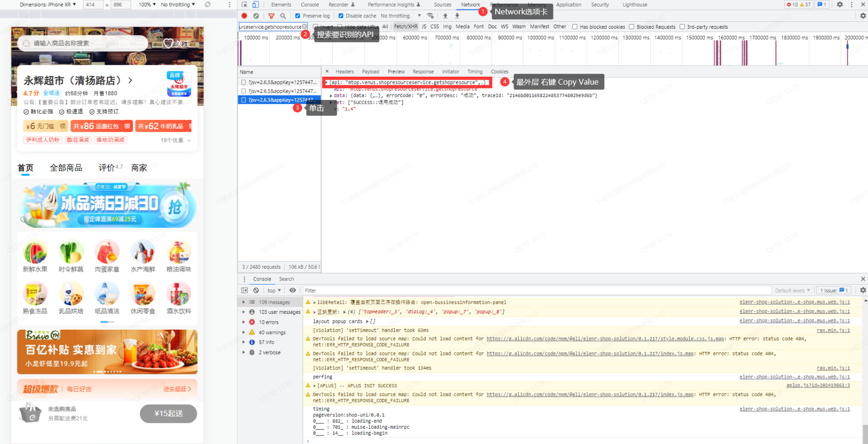Toggle Preserve log checkbox
Image resolution: width=868 pixels, height=444 pixels.
click(298, 16)
